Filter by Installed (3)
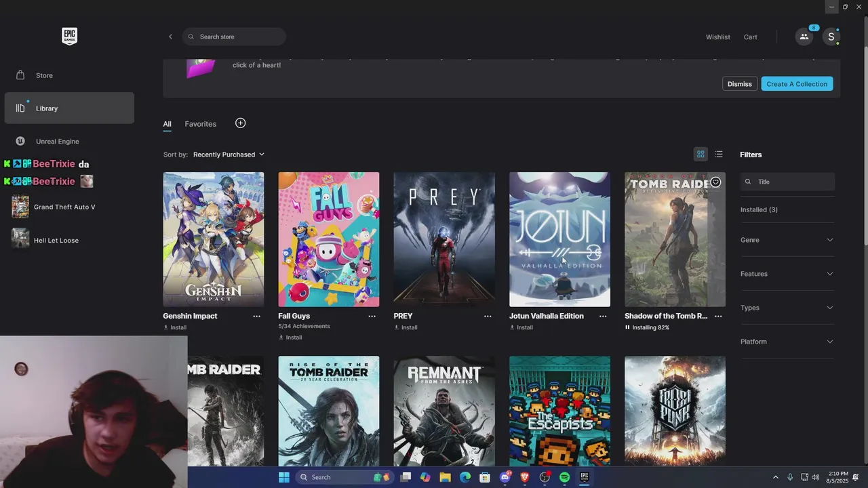The height and width of the screenshot is (488, 868). 759,210
